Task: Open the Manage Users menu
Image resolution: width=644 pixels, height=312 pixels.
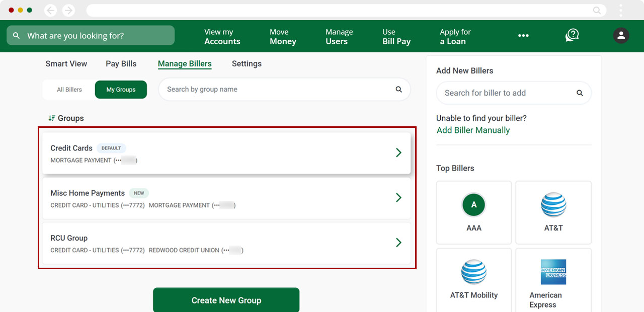Action: pyautogui.click(x=339, y=36)
